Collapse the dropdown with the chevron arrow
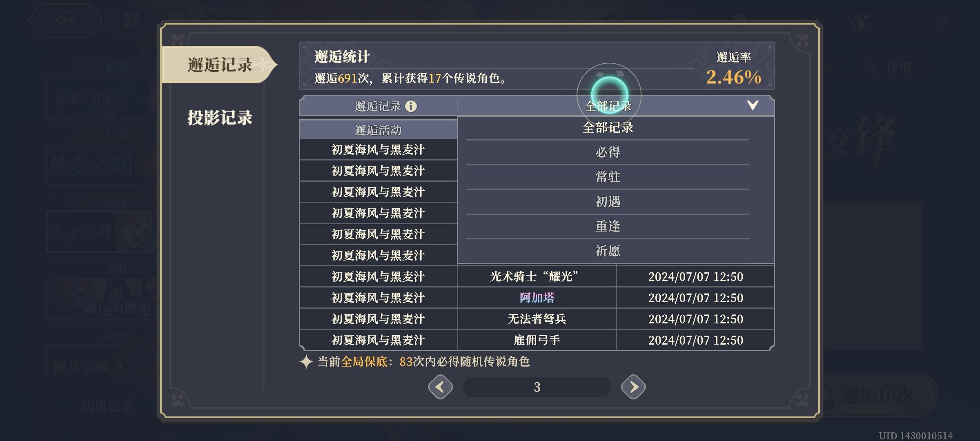Screen dimensions: 980x441 pyautogui.click(x=753, y=106)
